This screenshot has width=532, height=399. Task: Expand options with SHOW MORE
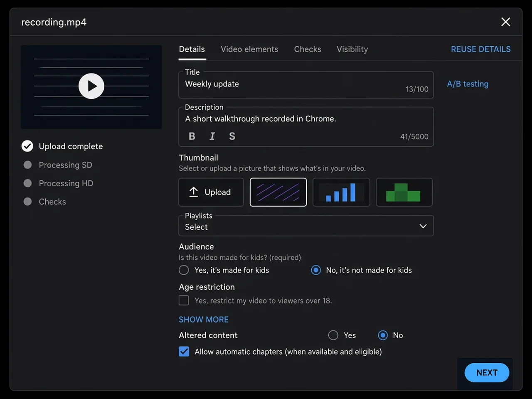204,319
